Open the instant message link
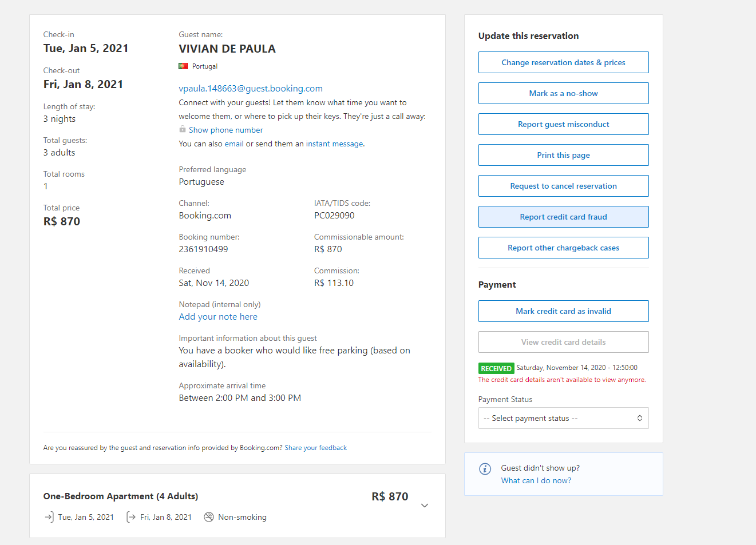This screenshot has width=756, height=545. tap(334, 144)
